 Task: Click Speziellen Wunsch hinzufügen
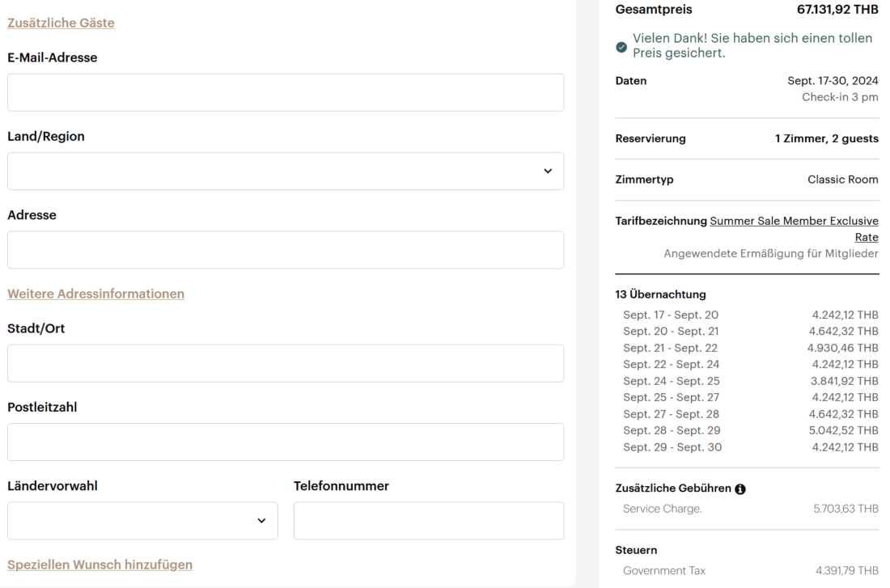[100, 565]
